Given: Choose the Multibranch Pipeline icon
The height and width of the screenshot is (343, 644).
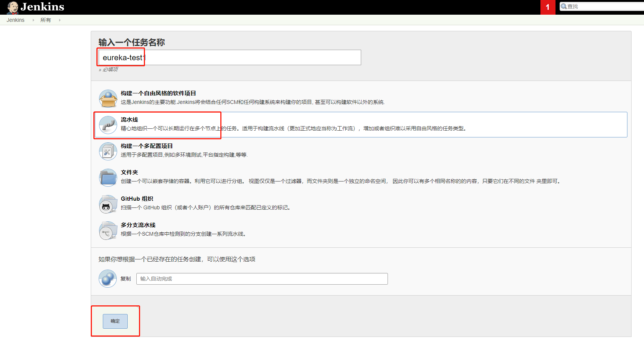Looking at the screenshot, I should pyautogui.click(x=108, y=230).
